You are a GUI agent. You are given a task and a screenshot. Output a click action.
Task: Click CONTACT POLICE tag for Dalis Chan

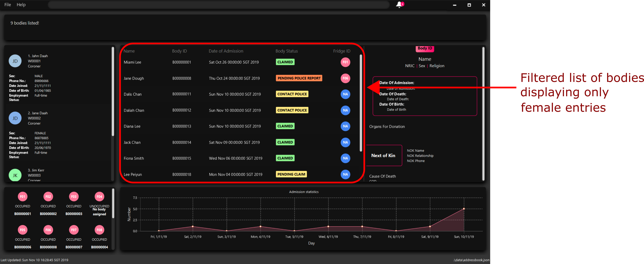pos(292,94)
